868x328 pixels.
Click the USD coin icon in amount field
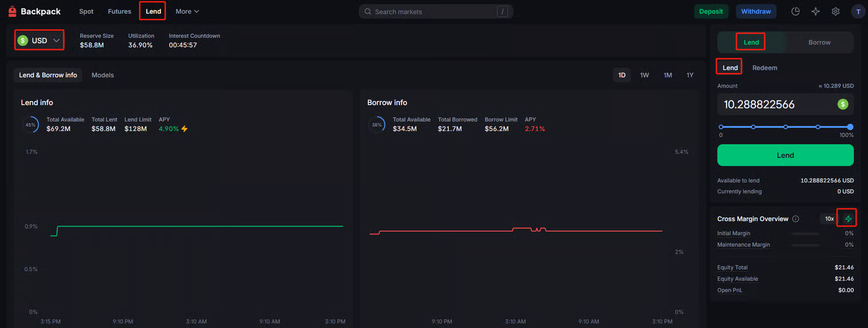(x=842, y=104)
